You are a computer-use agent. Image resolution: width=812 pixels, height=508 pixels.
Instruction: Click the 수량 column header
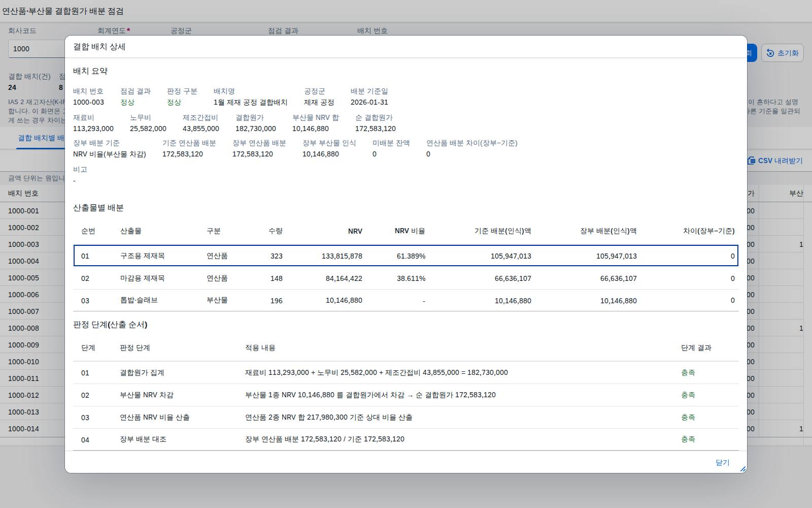tap(276, 231)
